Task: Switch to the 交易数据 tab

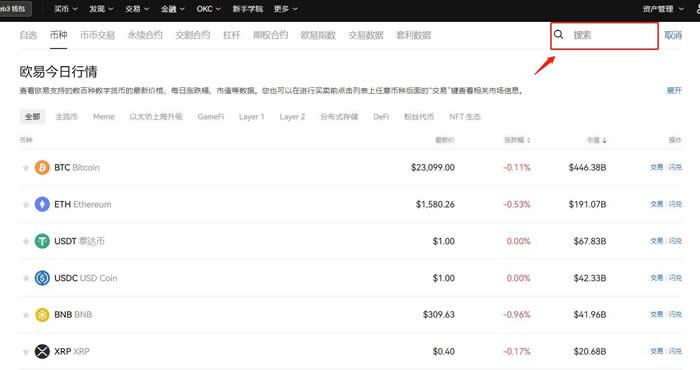Action: pyautogui.click(x=366, y=35)
